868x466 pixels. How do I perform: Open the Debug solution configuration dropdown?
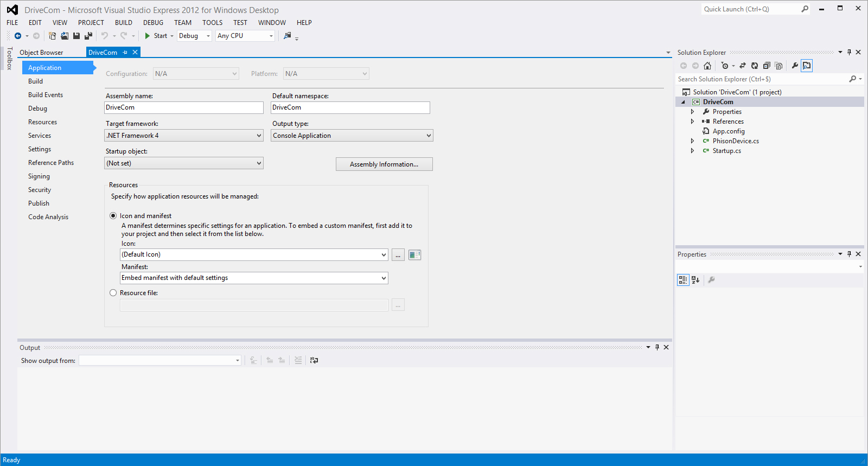pos(194,36)
